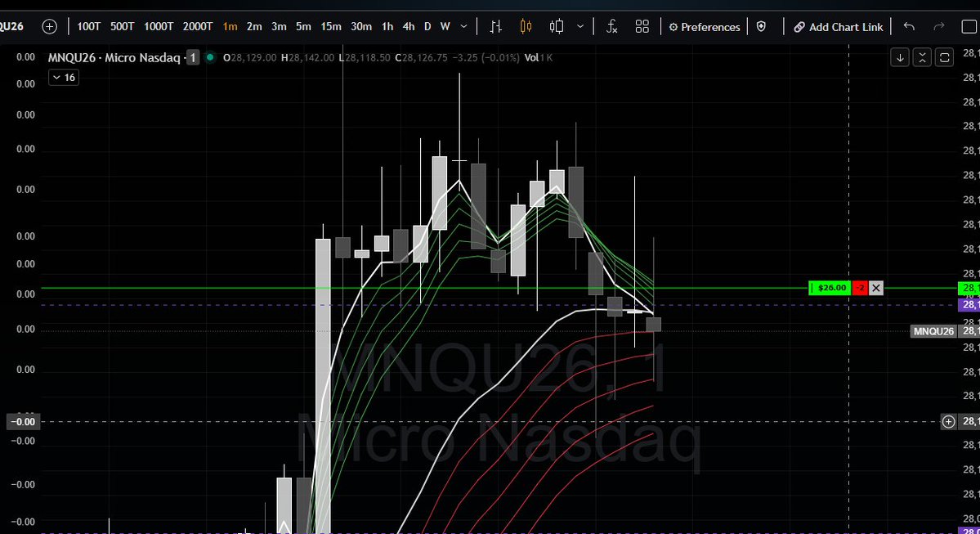Switch to 2000T tick timeframe
980x534 pixels.
(198, 26)
